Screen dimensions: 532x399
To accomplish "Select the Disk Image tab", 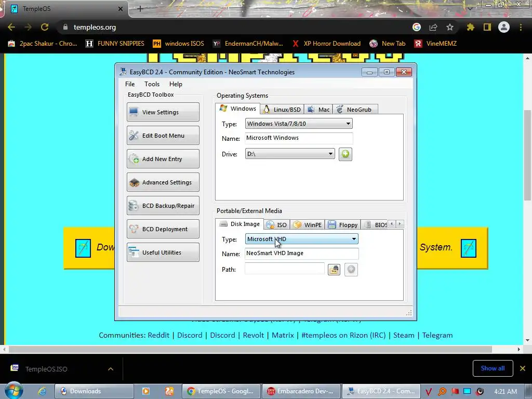I will coord(240,224).
